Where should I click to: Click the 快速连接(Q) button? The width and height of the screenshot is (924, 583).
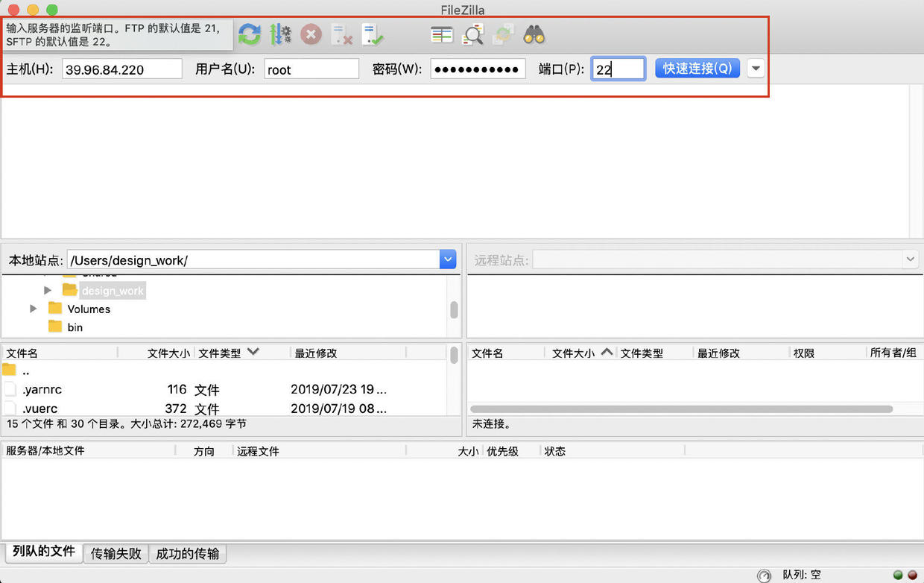(x=697, y=69)
